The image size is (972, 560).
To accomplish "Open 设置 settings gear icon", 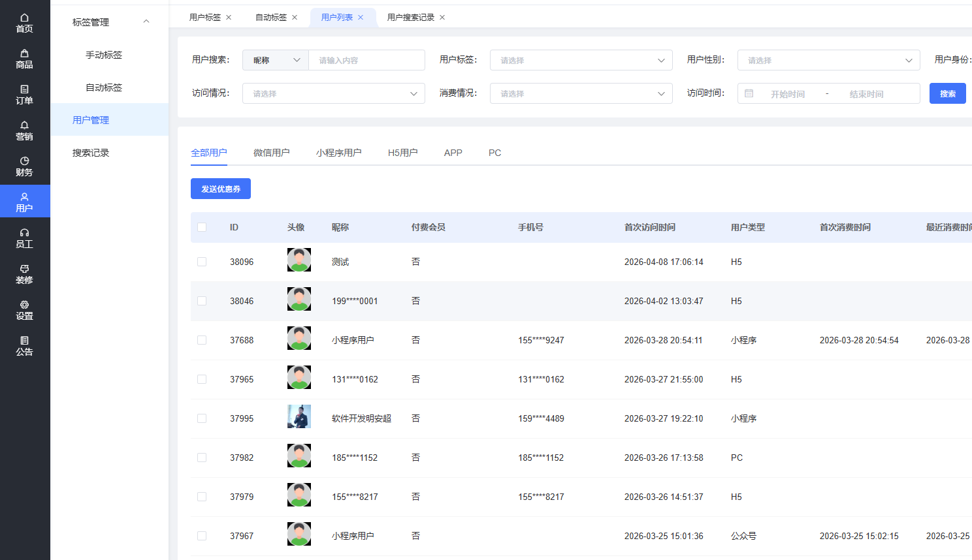I will pos(24,305).
